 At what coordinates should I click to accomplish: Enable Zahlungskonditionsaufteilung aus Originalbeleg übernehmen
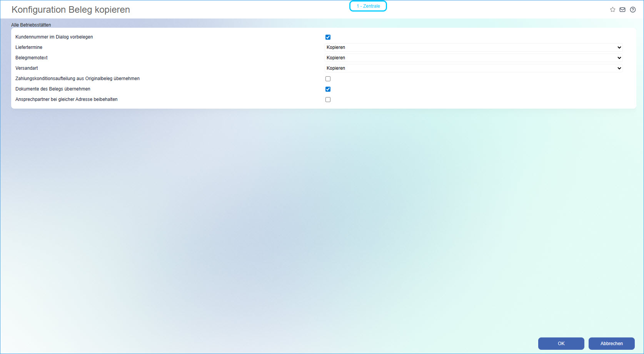328,79
